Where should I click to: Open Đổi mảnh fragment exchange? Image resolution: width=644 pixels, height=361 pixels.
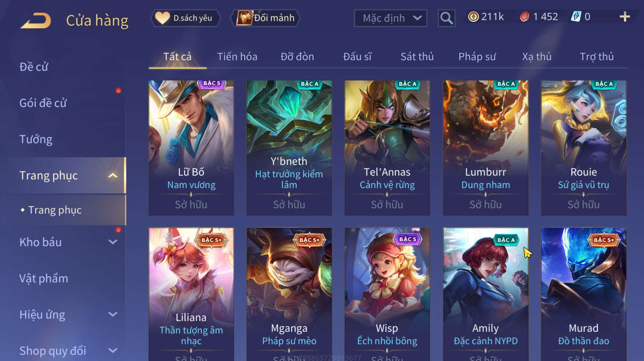(265, 18)
